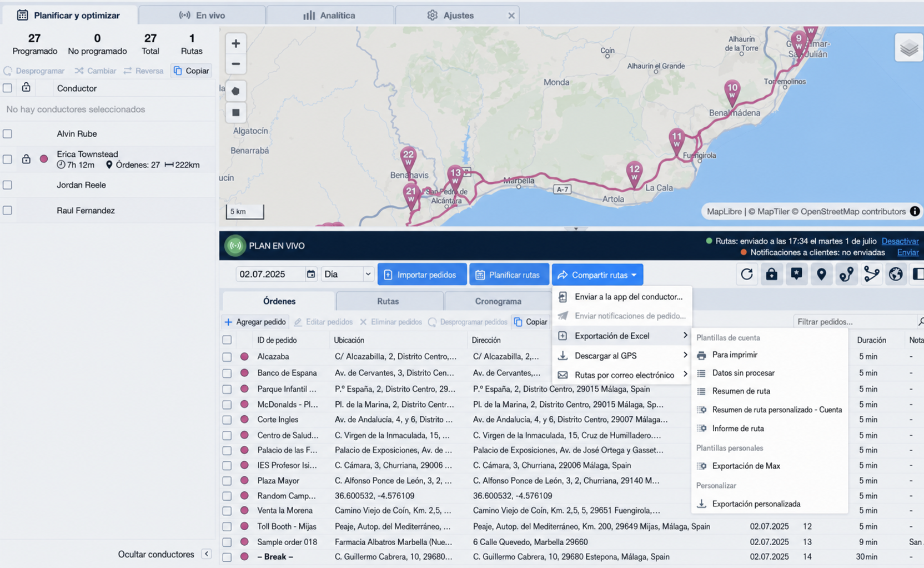The height and width of the screenshot is (568, 924).
Task: Click map marker number 11
Action: tap(676, 141)
